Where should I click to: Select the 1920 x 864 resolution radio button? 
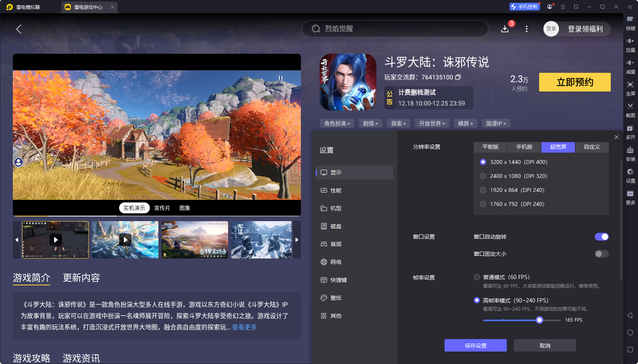[x=483, y=190]
